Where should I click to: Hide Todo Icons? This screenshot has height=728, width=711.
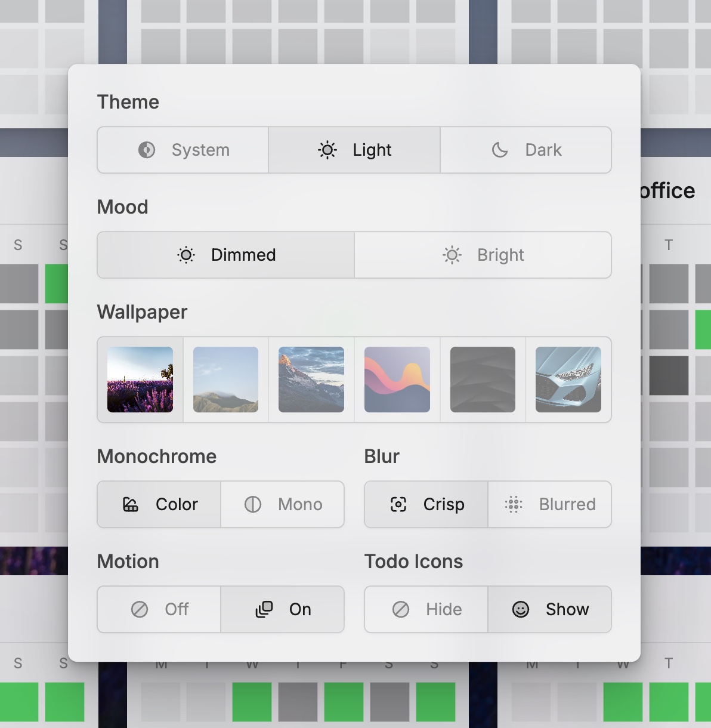(x=426, y=609)
